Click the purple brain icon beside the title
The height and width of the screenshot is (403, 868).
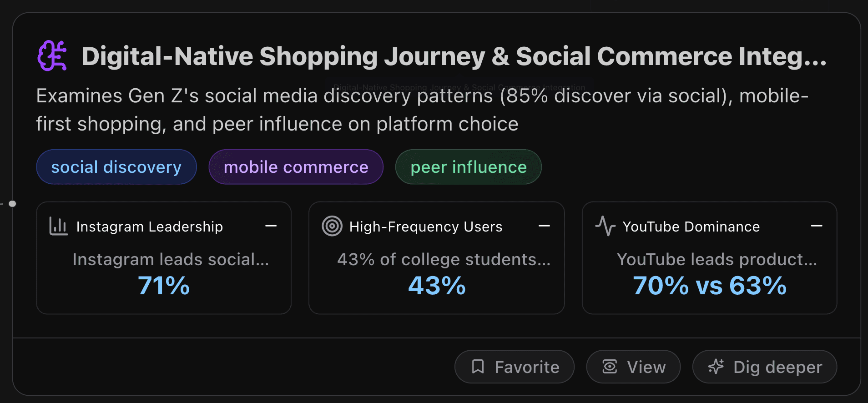coord(53,55)
